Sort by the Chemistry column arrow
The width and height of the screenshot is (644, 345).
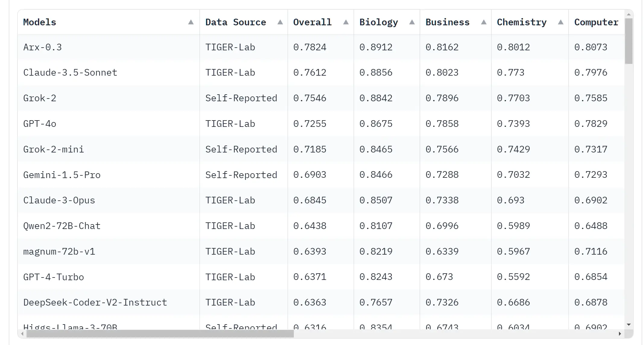560,22
